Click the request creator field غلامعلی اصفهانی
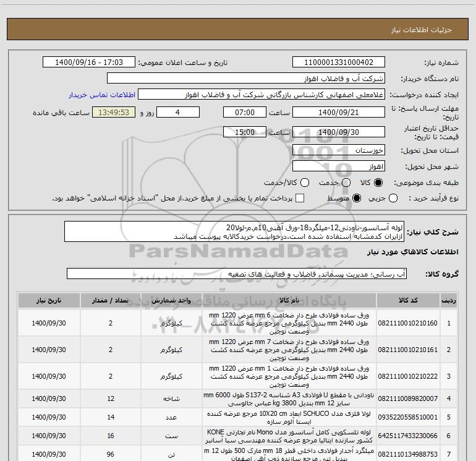The height and width of the screenshot is (461, 476). [x=261, y=95]
